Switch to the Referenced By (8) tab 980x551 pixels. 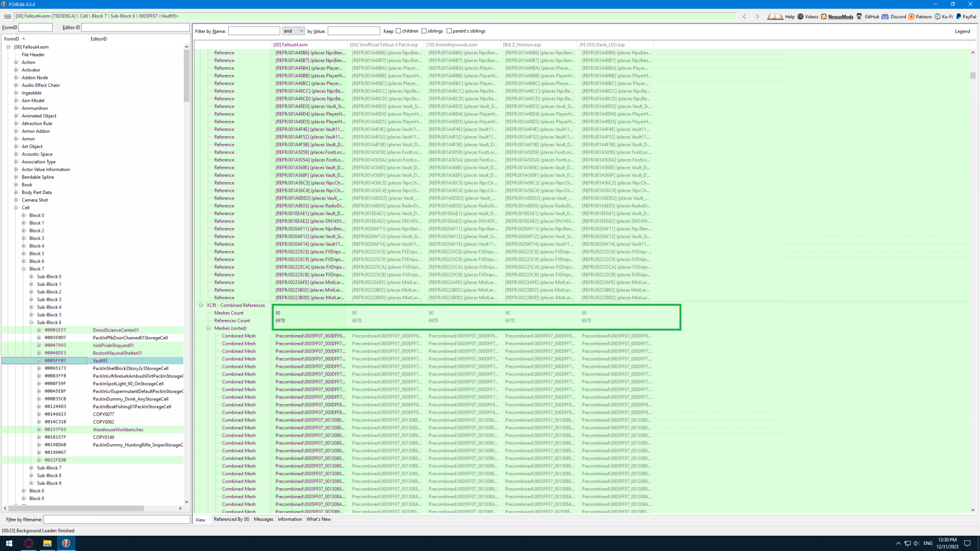point(231,519)
